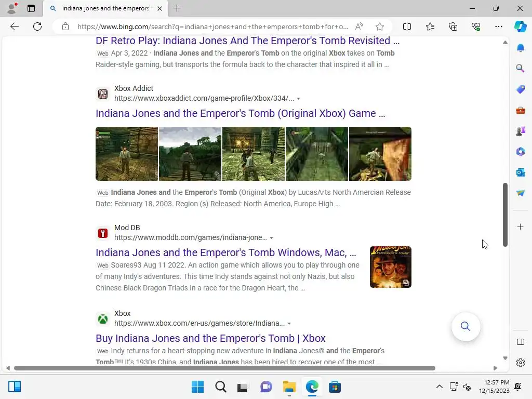Open first screenshot of Indy in temple
The image size is (532, 399).
point(127,154)
